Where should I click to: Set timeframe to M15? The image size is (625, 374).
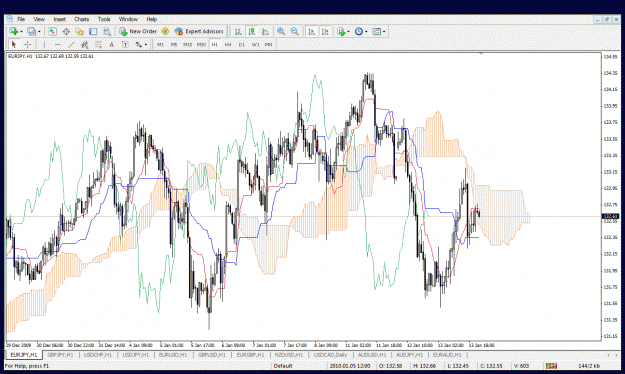pyautogui.click(x=187, y=45)
